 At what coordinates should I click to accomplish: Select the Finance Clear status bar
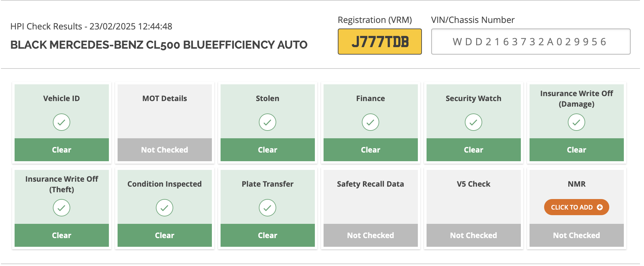click(371, 150)
